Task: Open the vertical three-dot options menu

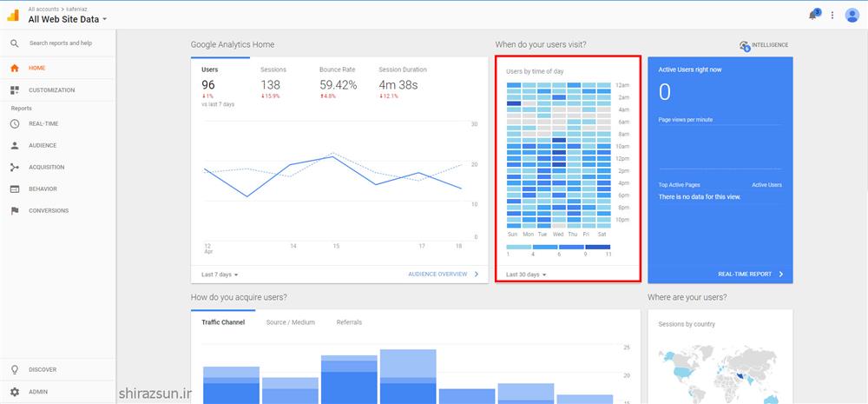Action: coord(832,16)
